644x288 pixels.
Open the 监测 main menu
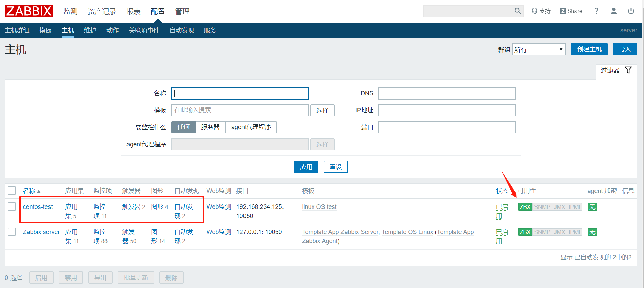point(71,12)
